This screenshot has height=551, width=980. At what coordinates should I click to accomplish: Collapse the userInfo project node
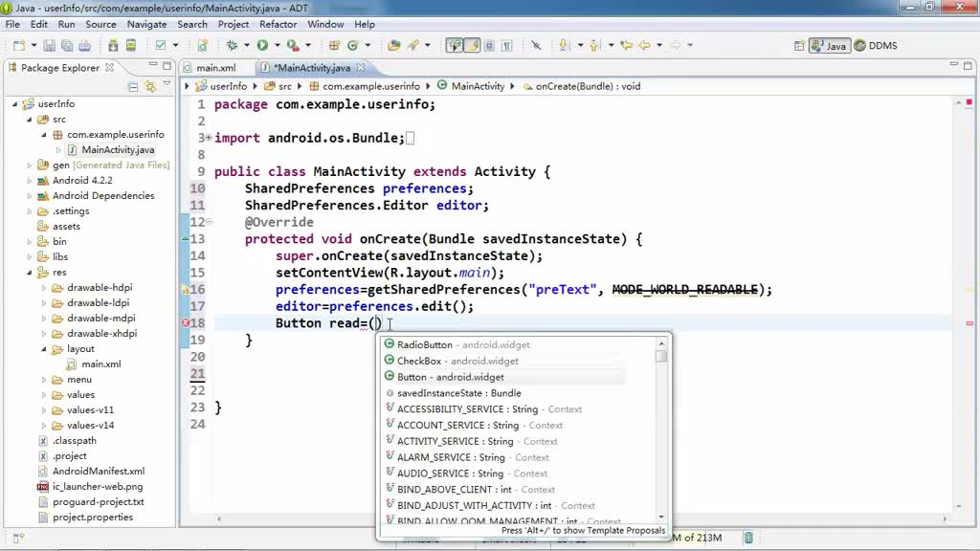point(14,103)
